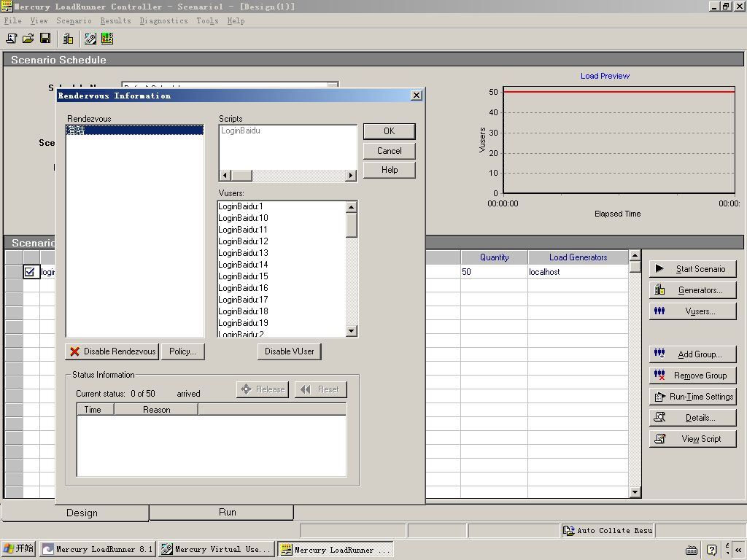
Task: Click the keyboard icon in the system tray
Action: 692,550
